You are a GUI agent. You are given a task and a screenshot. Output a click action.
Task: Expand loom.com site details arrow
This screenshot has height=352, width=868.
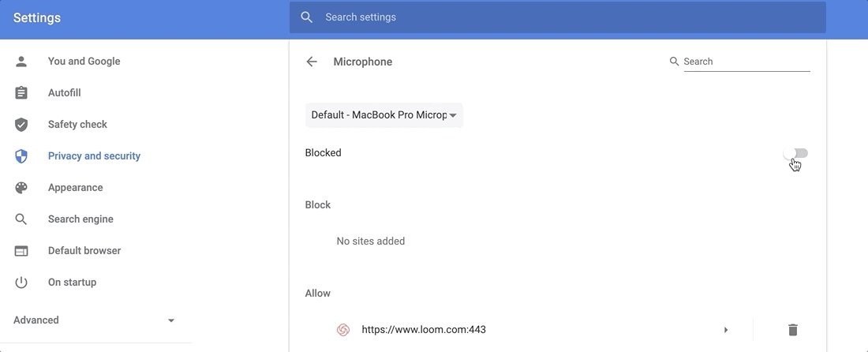tap(726, 330)
